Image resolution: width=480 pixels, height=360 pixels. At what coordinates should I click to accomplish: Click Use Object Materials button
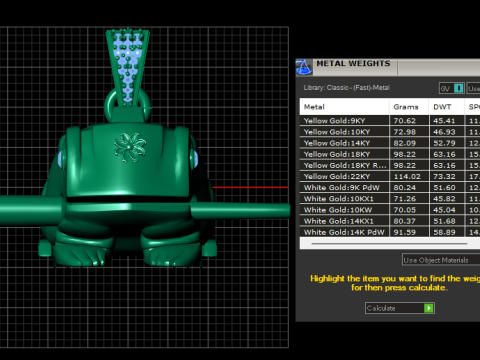tap(441, 260)
